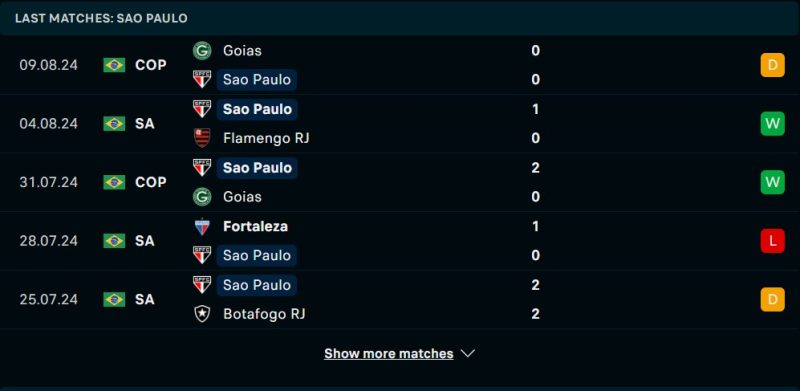This screenshot has height=391, width=800.
Task: Click the Botafogo RJ star crest
Action: (x=202, y=313)
